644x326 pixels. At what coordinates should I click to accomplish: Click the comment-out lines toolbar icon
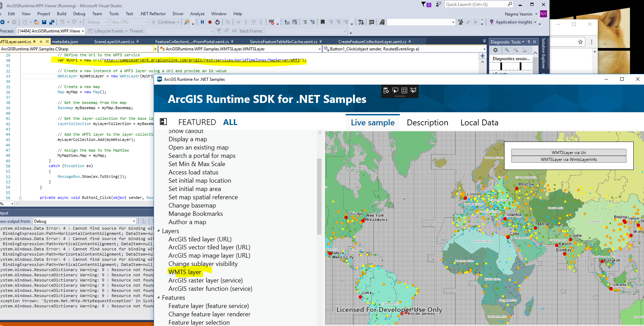(305, 22)
